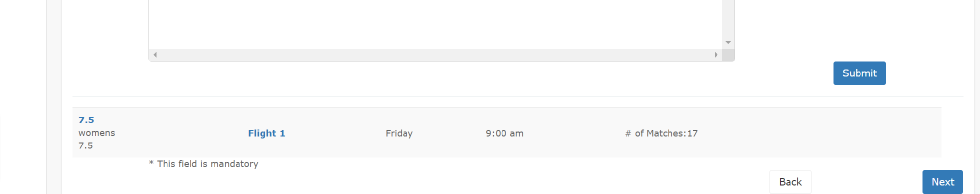This screenshot has height=194, width=980.
Task: Go to the Next step
Action: coord(942,182)
